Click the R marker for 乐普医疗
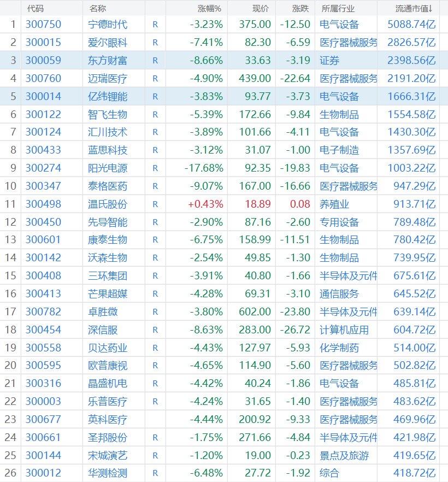Image resolution: width=448 pixels, height=482 pixels. (x=155, y=402)
